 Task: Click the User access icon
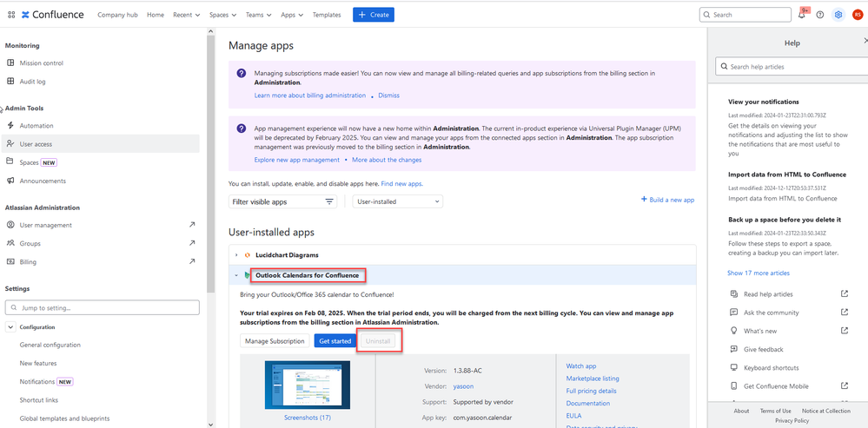[x=10, y=144]
